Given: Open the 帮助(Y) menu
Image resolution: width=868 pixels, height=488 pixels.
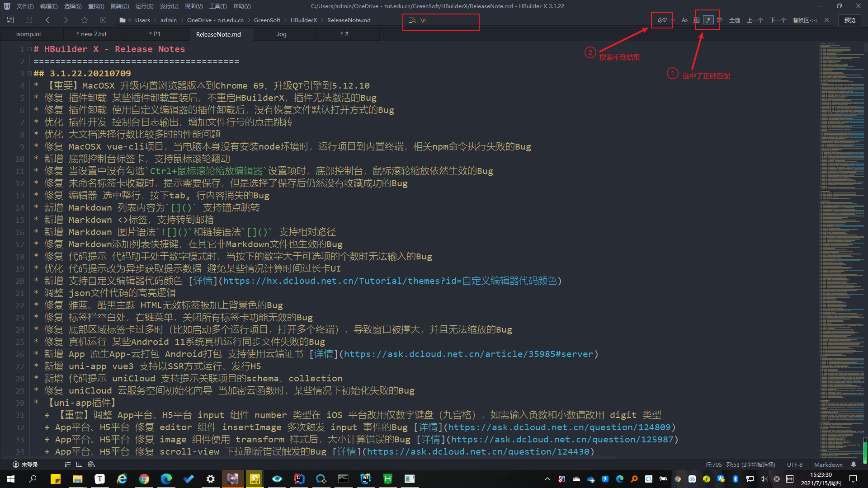Looking at the screenshot, I should click(242, 6).
